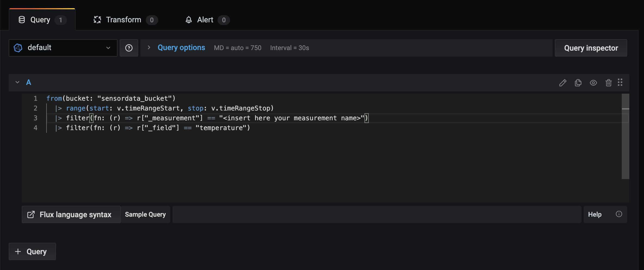This screenshot has width=644, height=270.
Task: Click the "temperature" string in line 4
Action: (221, 128)
